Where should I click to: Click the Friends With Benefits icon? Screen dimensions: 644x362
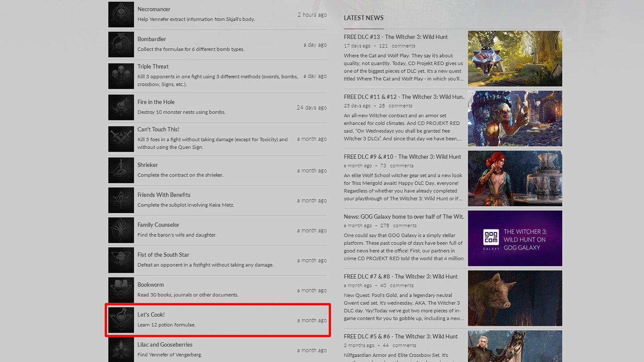pos(121,200)
